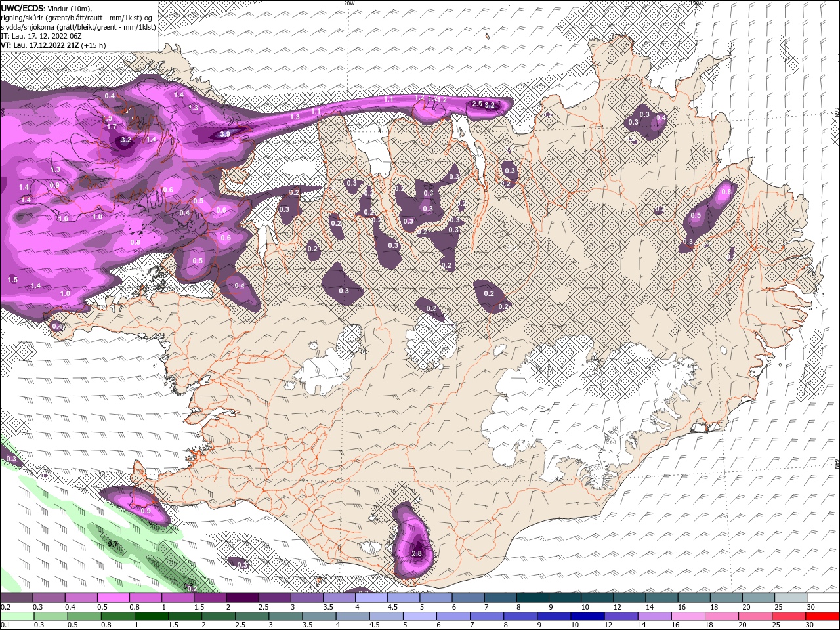Pick the lavender 4 swatch in the top legend row
This screenshot has width=840, height=630.
pos(371,598)
